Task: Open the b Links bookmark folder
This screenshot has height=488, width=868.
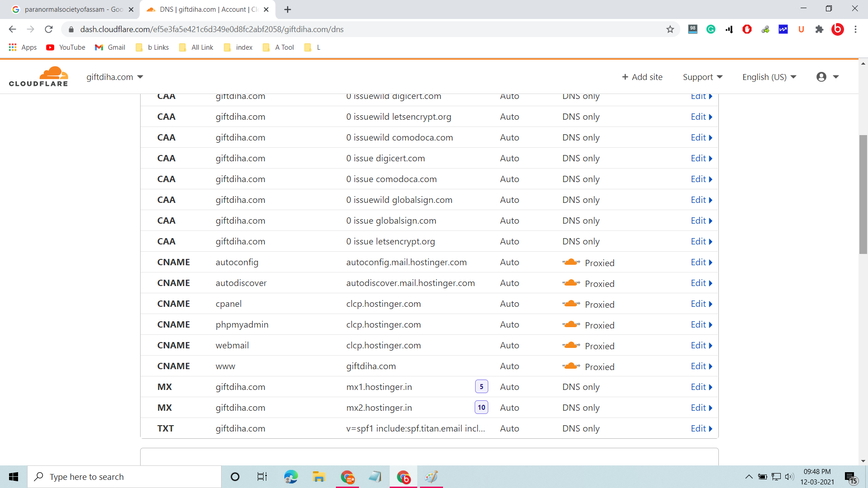Action: (x=152, y=47)
